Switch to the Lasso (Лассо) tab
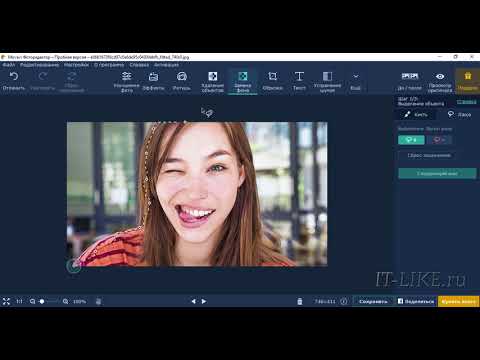Viewport: 480px width, 360px height. 460,115
